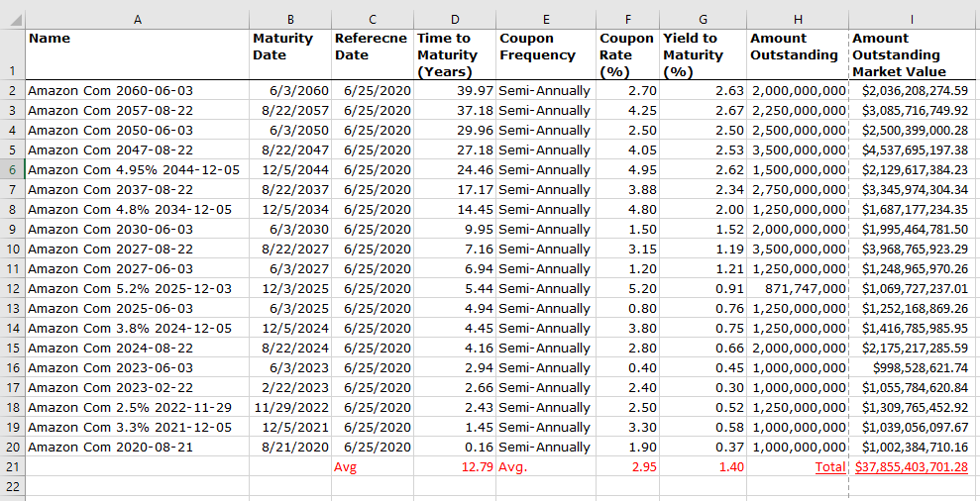The height and width of the screenshot is (501, 980).
Task: Click time to maturity value 9.95
Action: click(455, 229)
